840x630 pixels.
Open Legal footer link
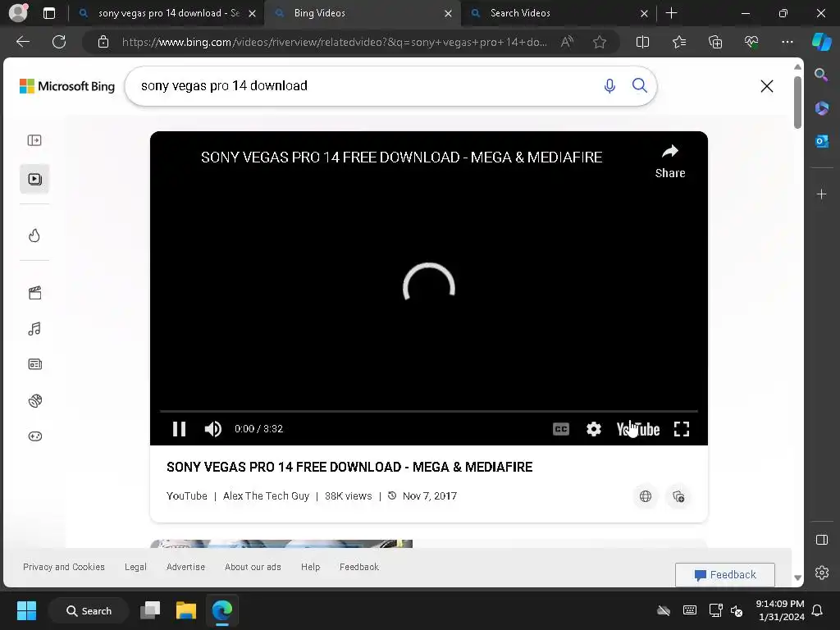[135, 567]
